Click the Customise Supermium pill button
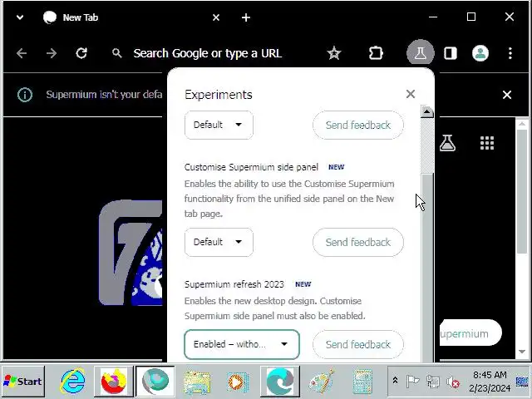 click(470, 333)
